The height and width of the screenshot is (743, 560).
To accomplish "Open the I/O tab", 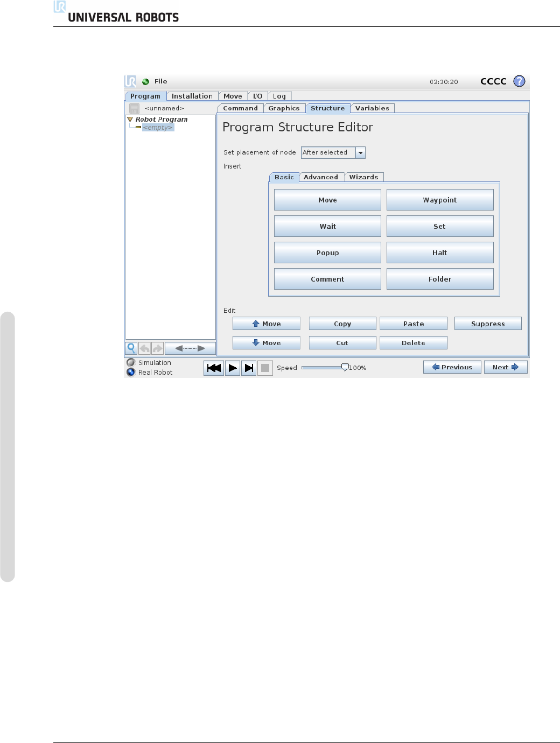I will (257, 96).
